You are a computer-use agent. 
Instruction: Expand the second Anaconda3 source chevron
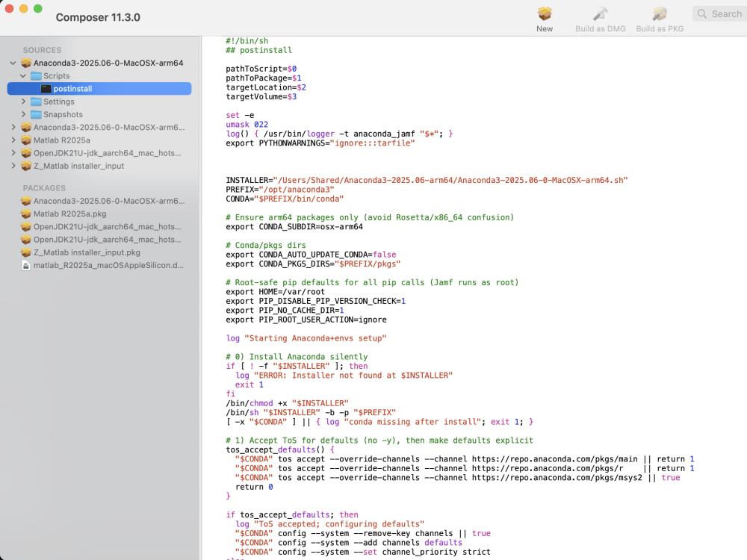pos(13,127)
